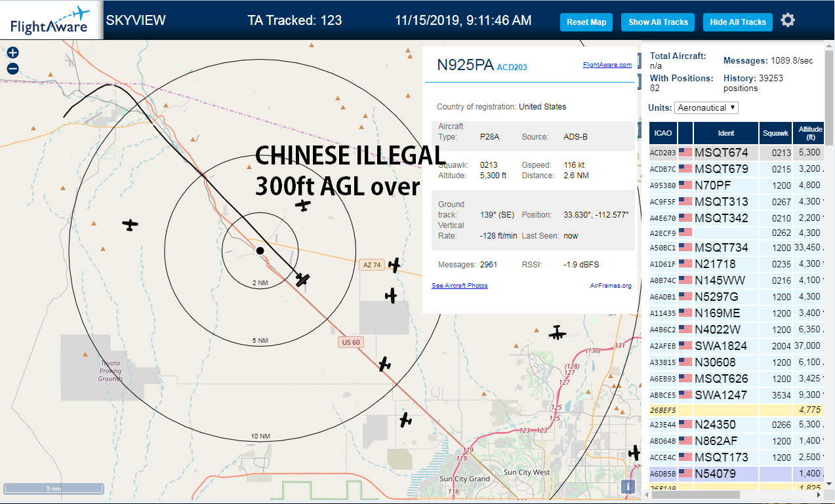This screenshot has height=504, width=835.
Task: Zoom in on the map with the plus icon
Action: coord(12,53)
